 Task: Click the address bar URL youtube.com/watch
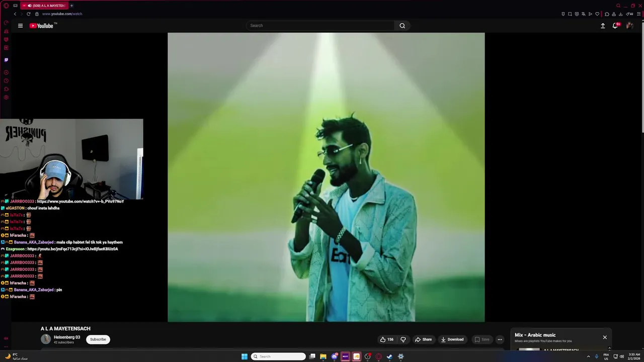(x=62, y=14)
